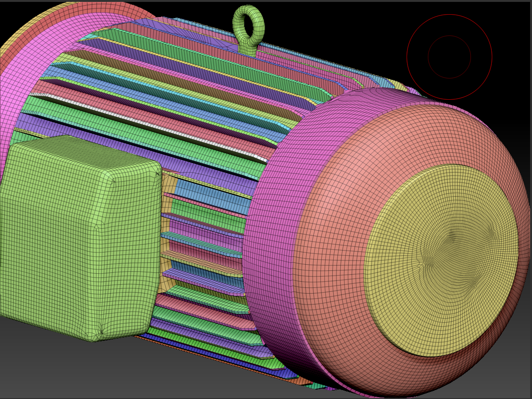
Task: Click the yellow circular end cap disc
Action: click(x=441, y=260)
